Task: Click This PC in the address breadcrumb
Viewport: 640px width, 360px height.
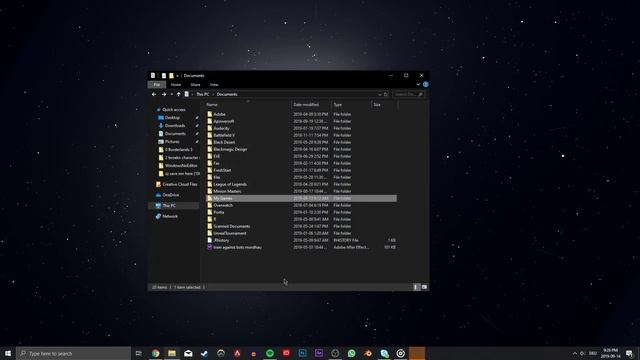Action: [203, 94]
